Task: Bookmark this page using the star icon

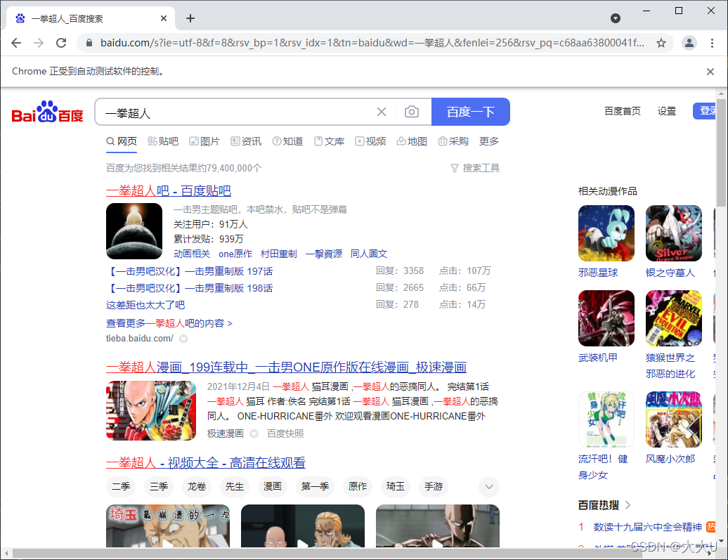Action: (x=661, y=43)
